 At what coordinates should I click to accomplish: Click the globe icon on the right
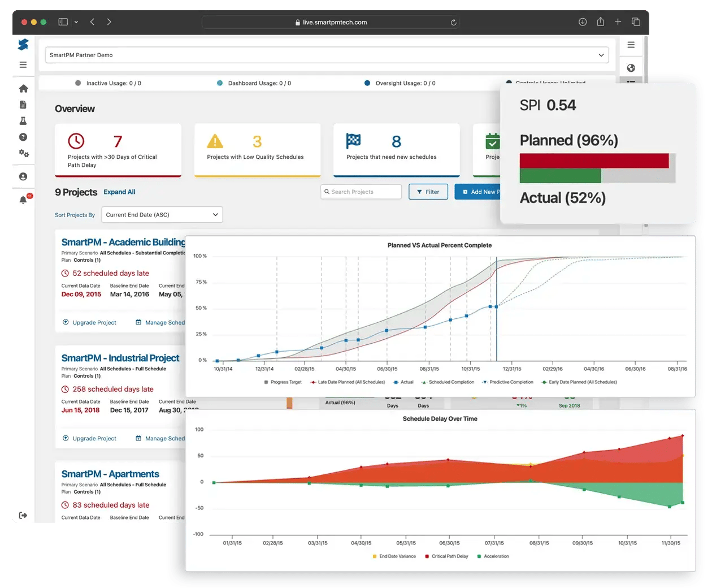[x=631, y=68]
